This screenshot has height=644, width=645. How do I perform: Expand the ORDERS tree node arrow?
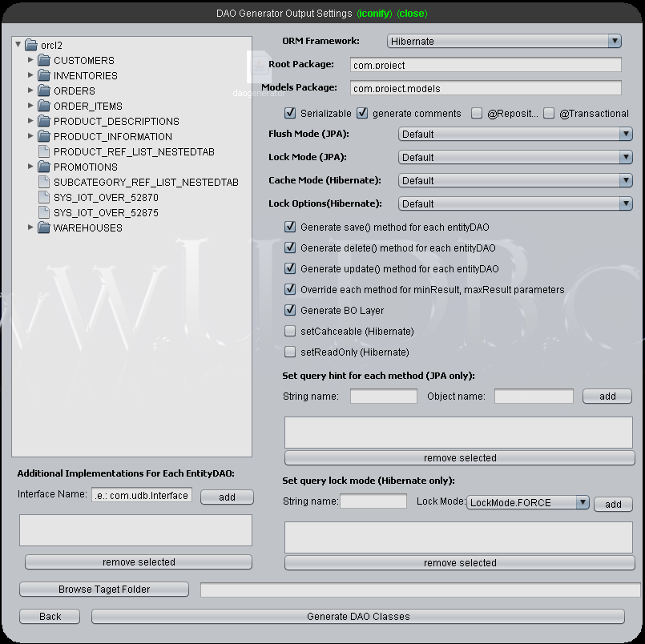point(30,90)
